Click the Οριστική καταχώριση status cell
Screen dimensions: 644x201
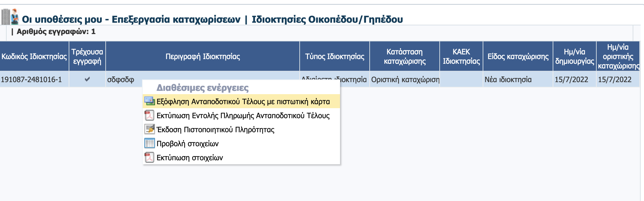pyautogui.click(x=405, y=79)
